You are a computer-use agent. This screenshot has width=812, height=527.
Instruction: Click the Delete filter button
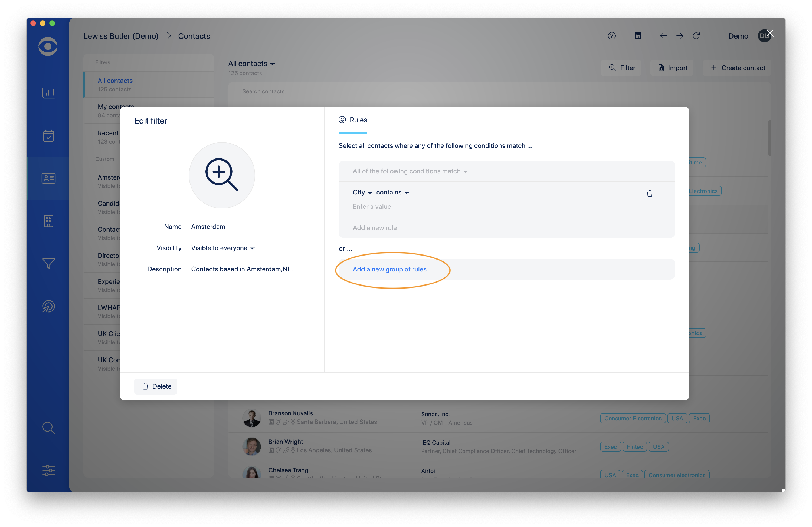156,386
